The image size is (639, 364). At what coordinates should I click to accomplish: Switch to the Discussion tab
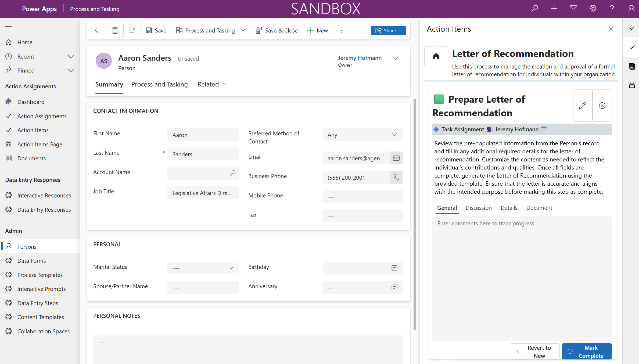478,208
